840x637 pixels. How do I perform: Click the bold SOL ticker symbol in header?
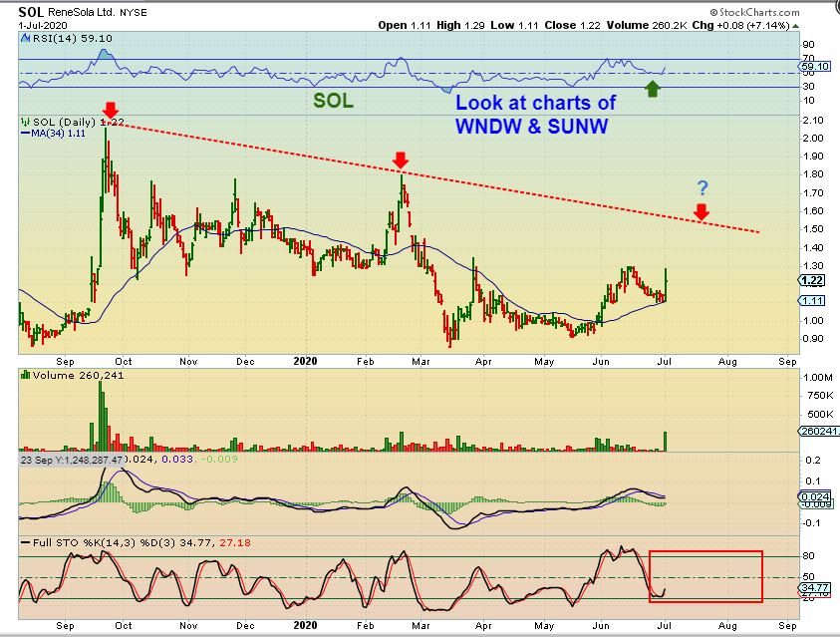[x=31, y=12]
